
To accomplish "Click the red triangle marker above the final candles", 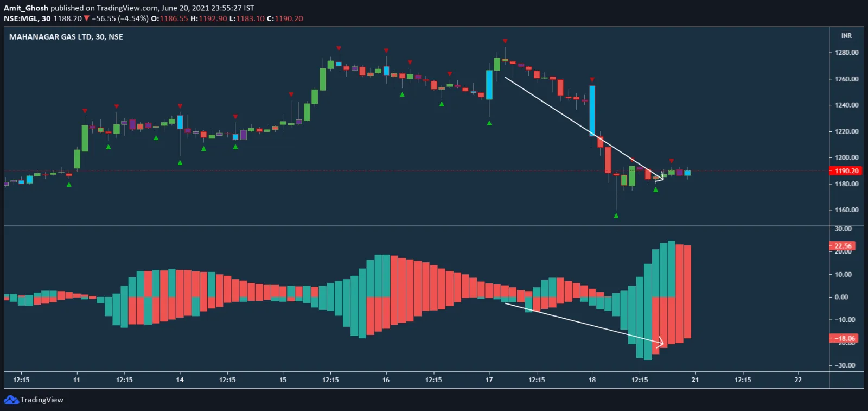I will 672,161.
